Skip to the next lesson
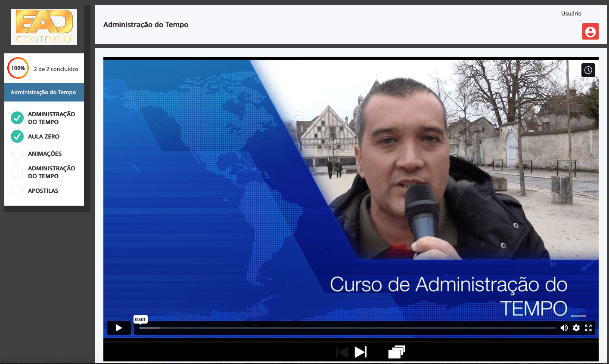 360,352
